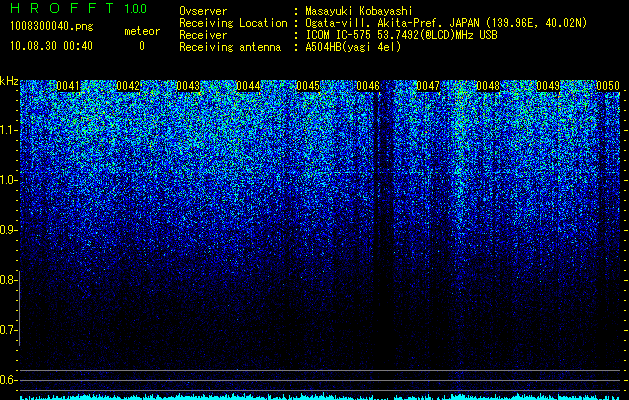The height and width of the screenshot is (400, 629).
Task: Click the Ovserver field label
Action: [203, 11]
